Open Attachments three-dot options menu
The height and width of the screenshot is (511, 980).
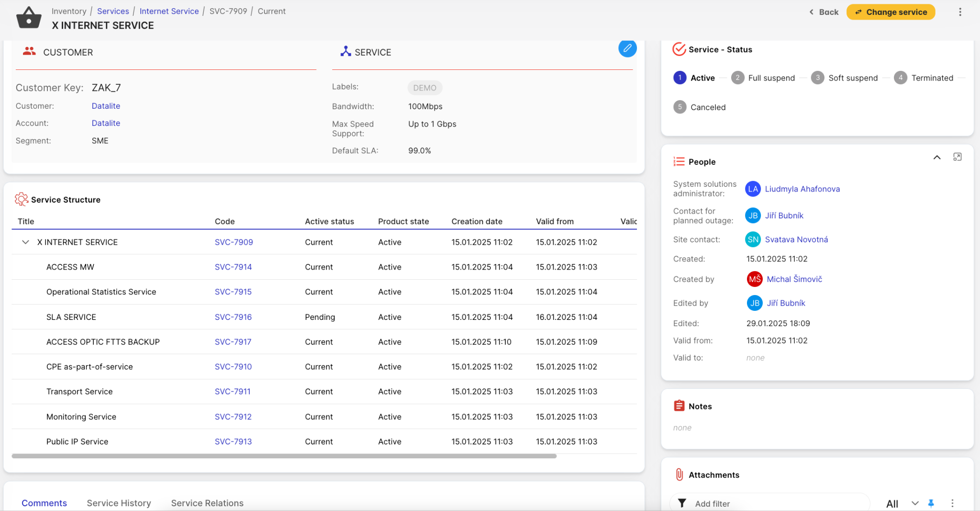click(x=952, y=503)
